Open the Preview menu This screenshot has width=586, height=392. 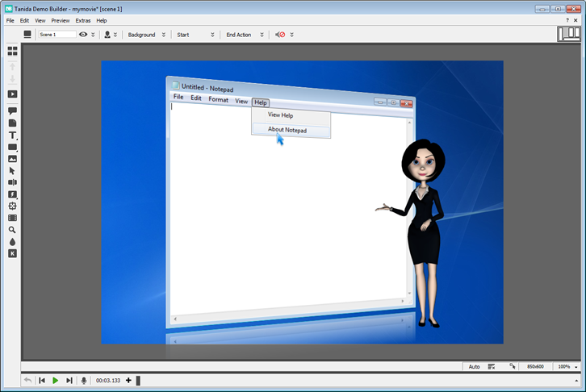(x=61, y=20)
